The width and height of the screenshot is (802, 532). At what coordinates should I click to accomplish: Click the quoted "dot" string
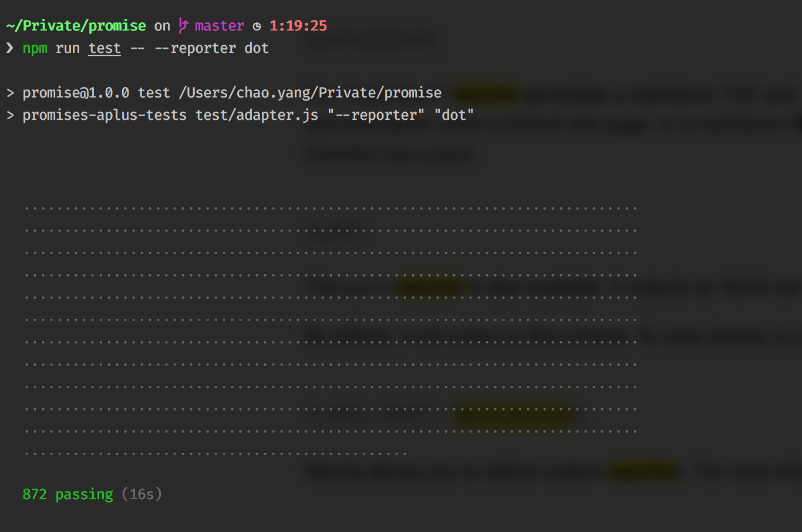click(x=454, y=115)
